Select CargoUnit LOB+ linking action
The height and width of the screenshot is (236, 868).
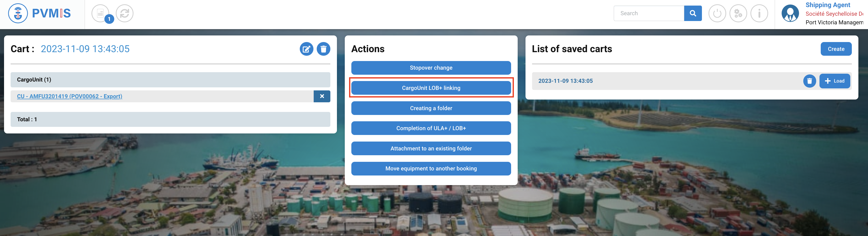click(x=431, y=88)
